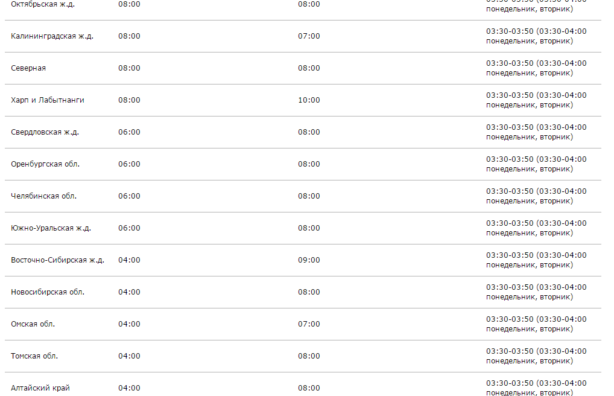This screenshot has width=614, height=396.
Task: Click the 03:30-03:50 interval in Томская row
Action: [x=509, y=351]
